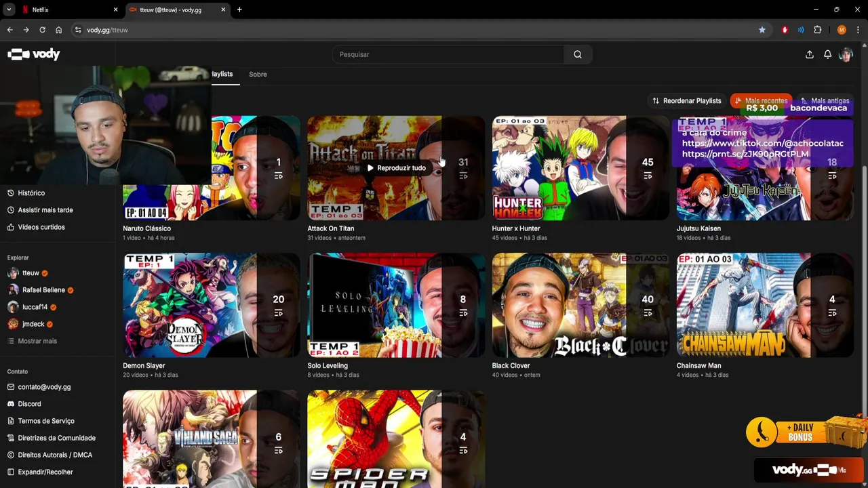Click the Attack On Titan title
This screenshot has width=868, height=488.
(331, 228)
